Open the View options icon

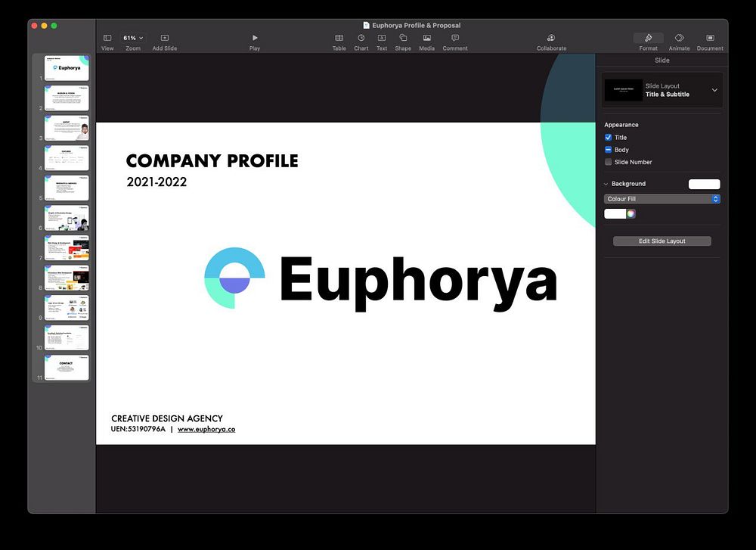click(x=107, y=38)
